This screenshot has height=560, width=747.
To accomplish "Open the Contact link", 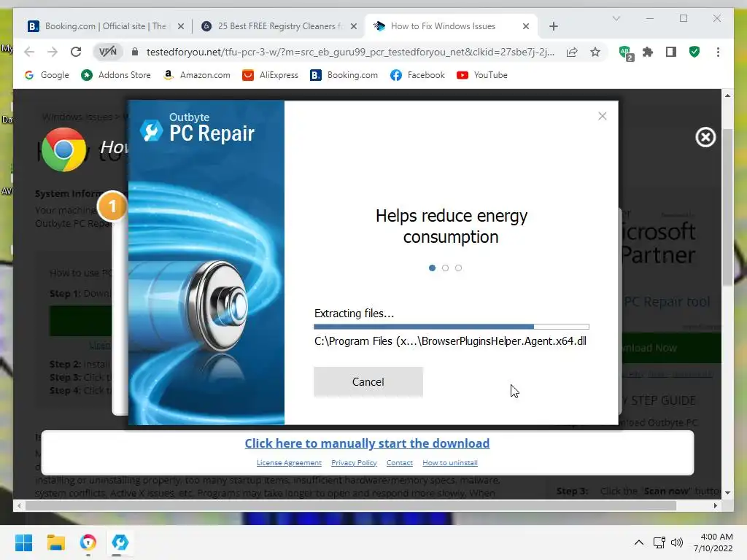I will (x=399, y=463).
